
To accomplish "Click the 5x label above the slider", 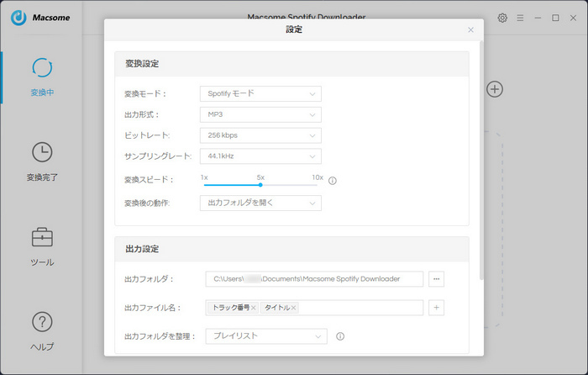I will (x=260, y=177).
